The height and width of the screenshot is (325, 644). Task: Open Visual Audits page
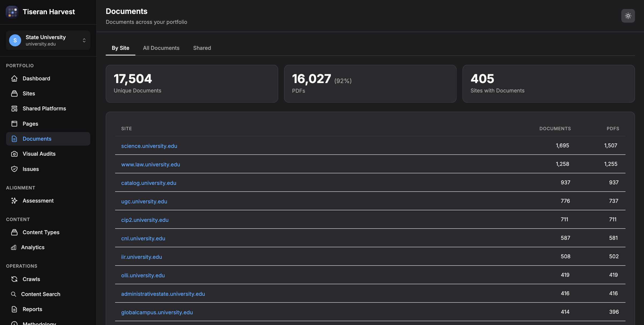pos(48,154)
